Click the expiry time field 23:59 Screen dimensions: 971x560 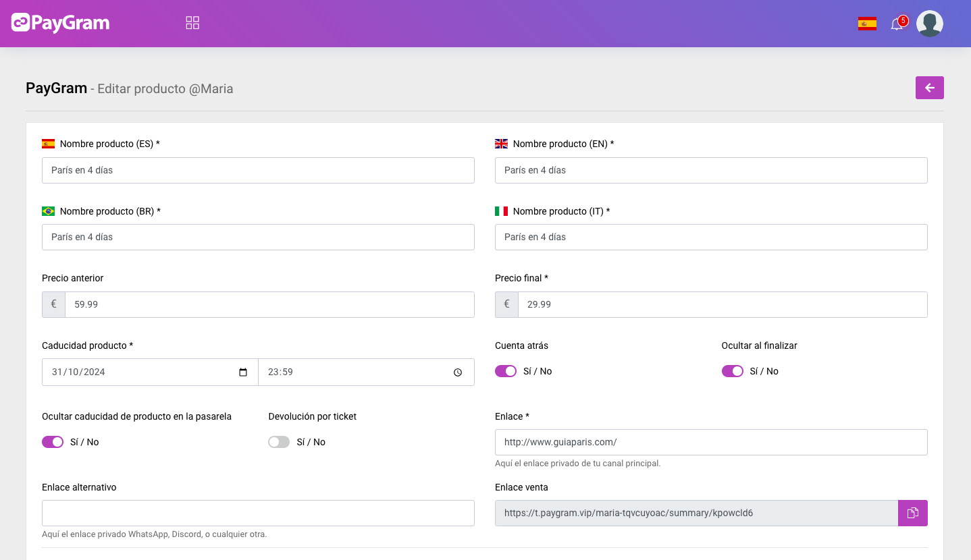tap(366, 372)
